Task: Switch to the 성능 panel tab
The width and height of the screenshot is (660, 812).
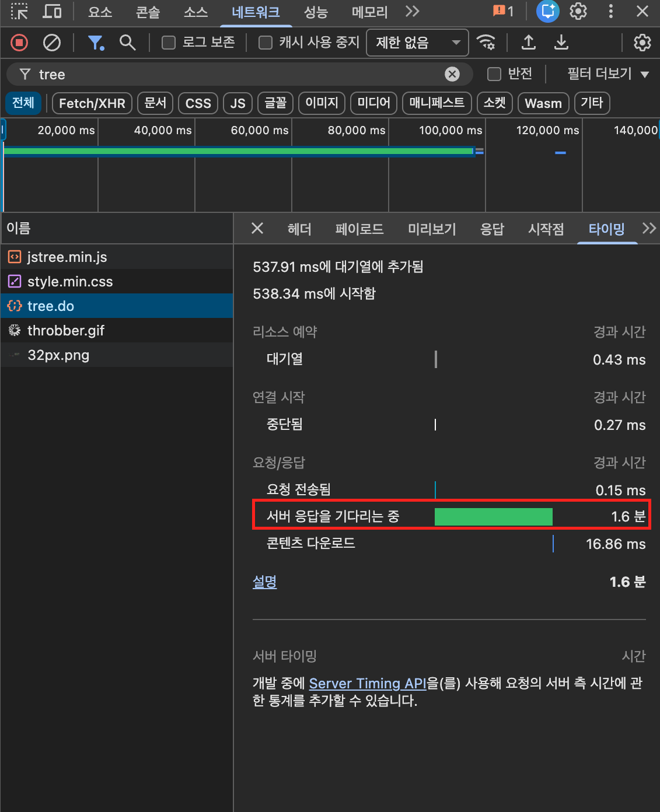Action: click(316, 12)
